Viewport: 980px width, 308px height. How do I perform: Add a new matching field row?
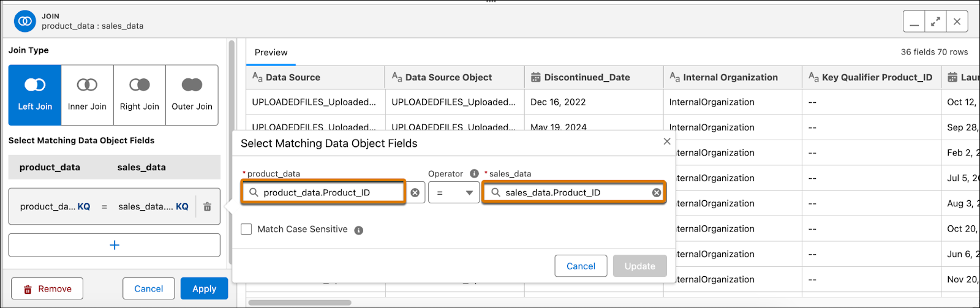[x=114, y=245]
